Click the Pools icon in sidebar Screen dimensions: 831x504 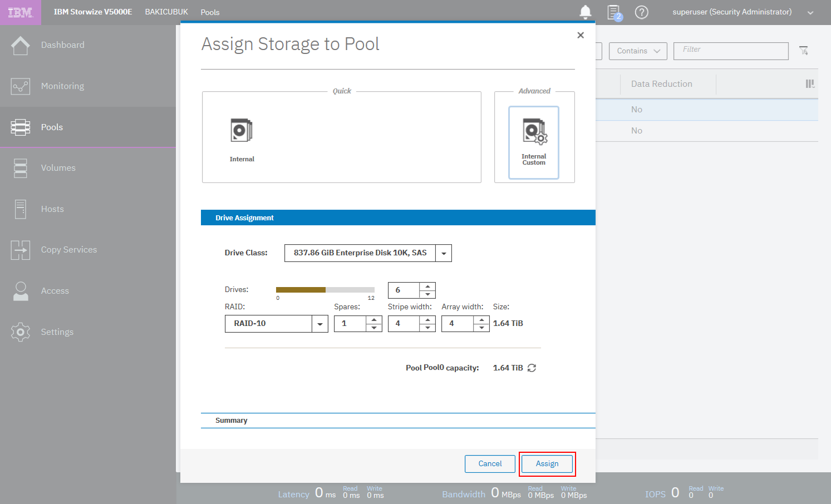tap(21, 127)
